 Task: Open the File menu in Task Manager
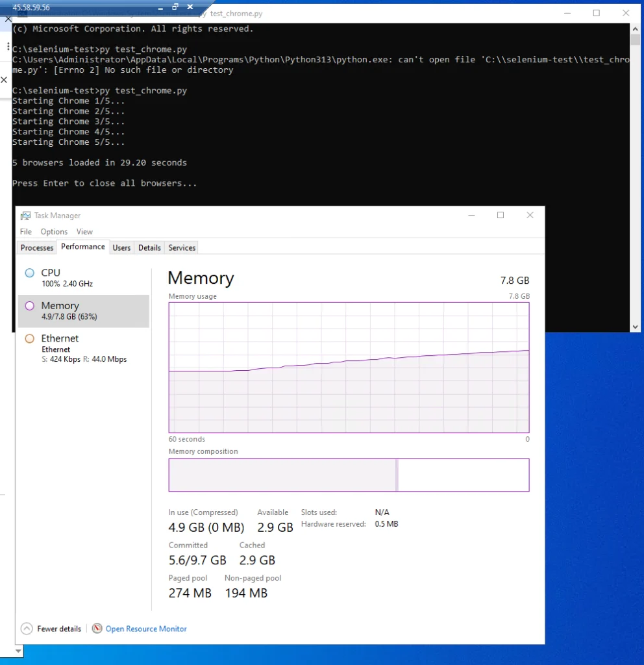[25, 232]
